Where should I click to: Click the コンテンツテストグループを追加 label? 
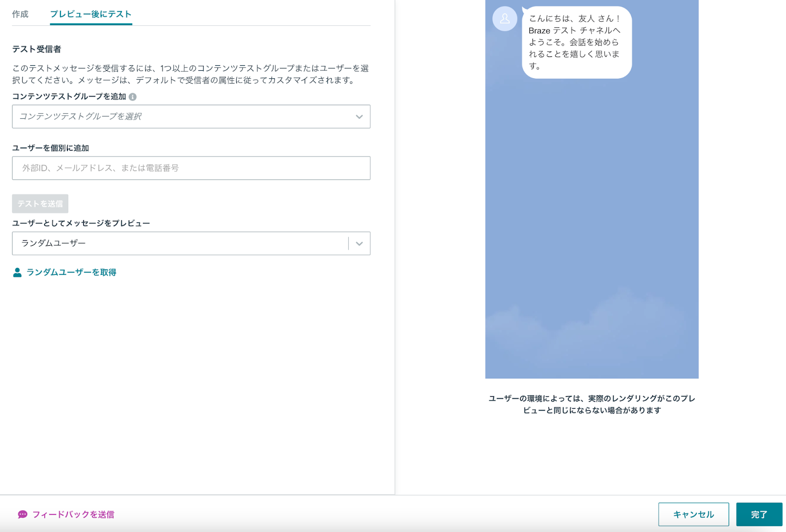[x=69, y=97]
